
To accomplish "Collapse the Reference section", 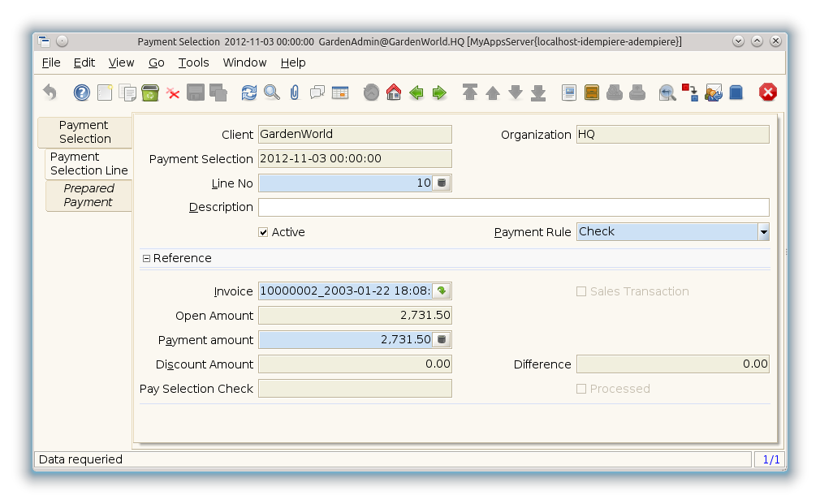I will click(x=147, y=258).
